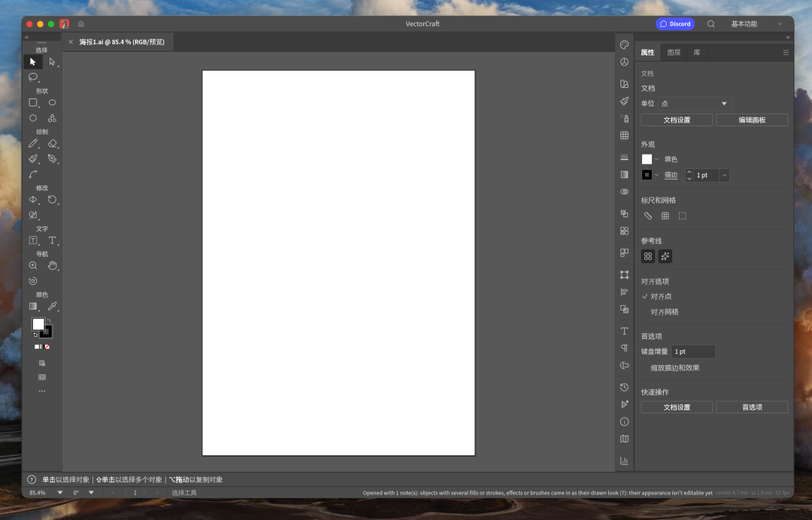This screenshot has width=812, height=520.
Task: Select the Rectangle shape tool
Action: pyautogui.click(x=33, y=103)
